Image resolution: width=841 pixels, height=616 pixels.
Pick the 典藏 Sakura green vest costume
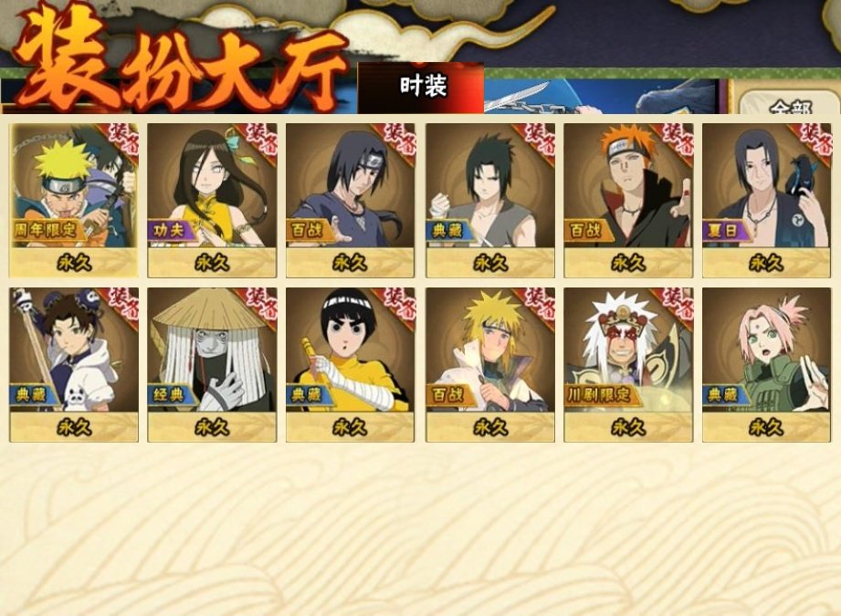pyautogui.click(x=766, y=364)
